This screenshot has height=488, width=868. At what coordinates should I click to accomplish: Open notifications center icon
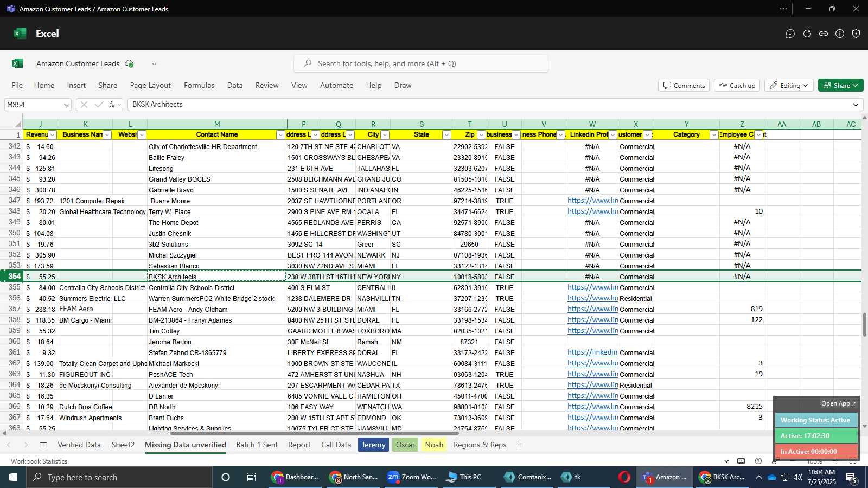851,478
